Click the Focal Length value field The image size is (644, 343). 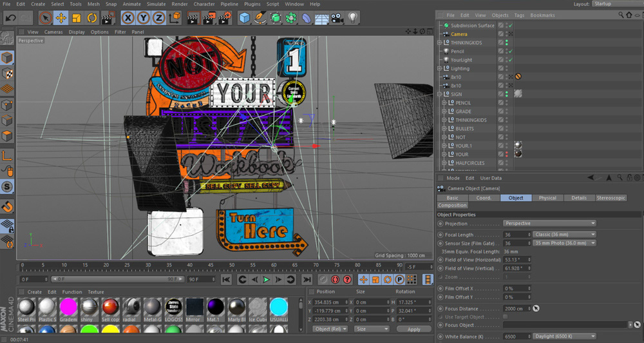coord(517,235)
